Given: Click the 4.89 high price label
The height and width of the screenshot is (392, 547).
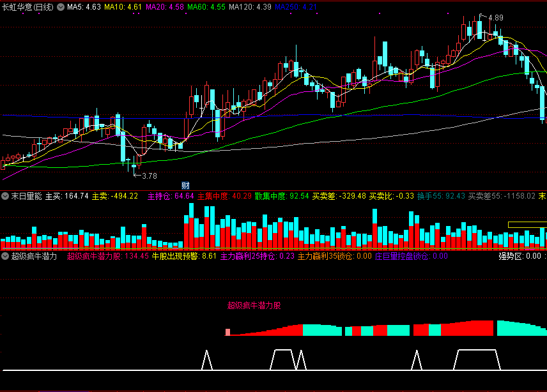Looking at the screenshot, I should coord(496,18).
